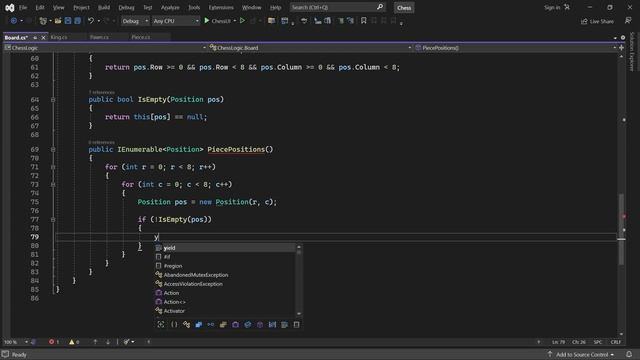Collapse the inner for loop at line 73
The height and width of the screenshot is (360, 640).
[x=53, y=184]
